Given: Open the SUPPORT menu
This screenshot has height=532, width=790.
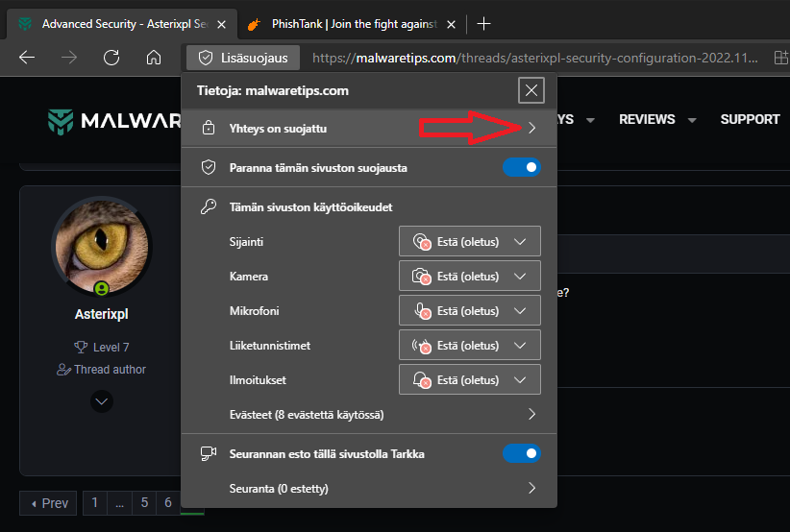Looking at the screenshot, I should click(x=750, y=120).
